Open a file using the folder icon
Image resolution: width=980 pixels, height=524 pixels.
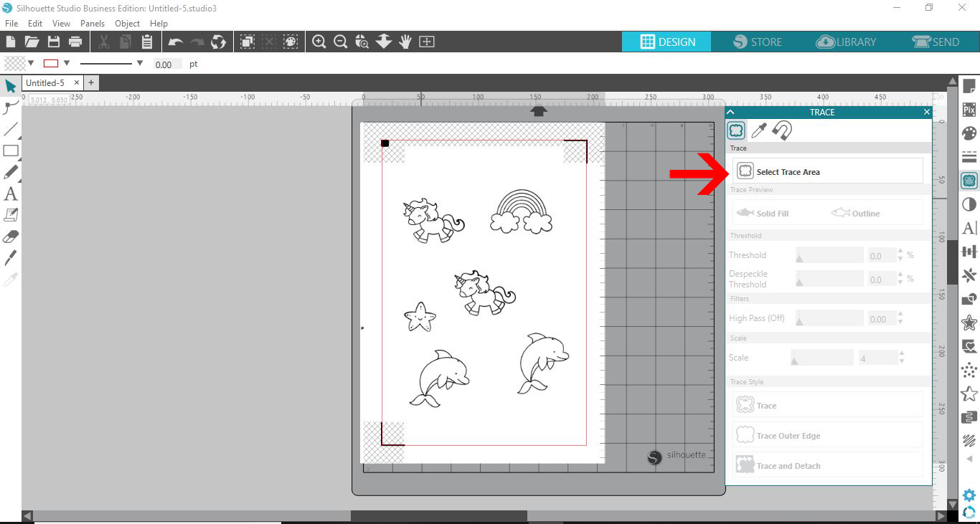[x=32, y=42]
